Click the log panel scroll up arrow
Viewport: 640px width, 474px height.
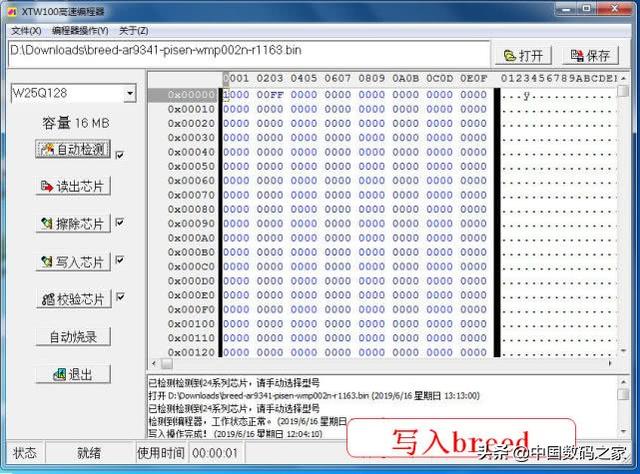coord(623,382)
